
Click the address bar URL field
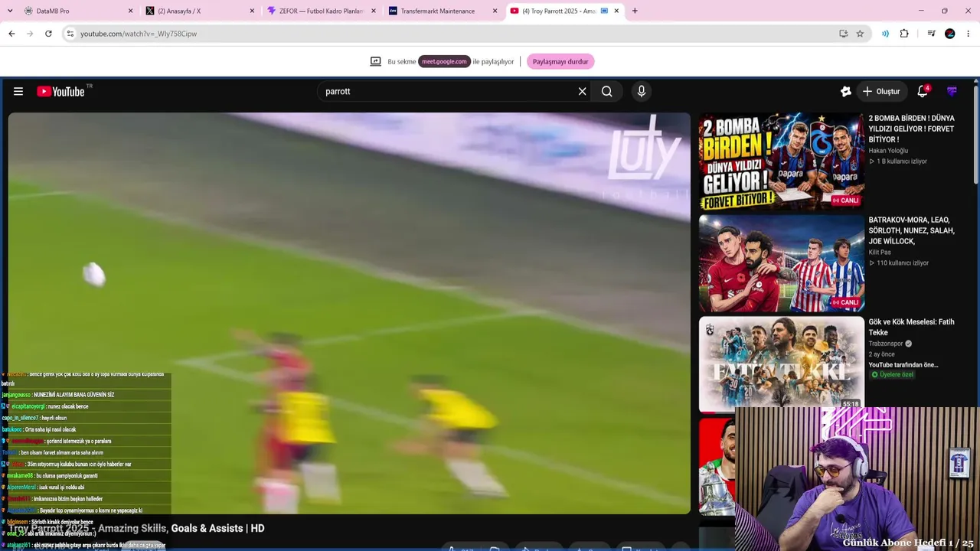click(x=452, y=34)
